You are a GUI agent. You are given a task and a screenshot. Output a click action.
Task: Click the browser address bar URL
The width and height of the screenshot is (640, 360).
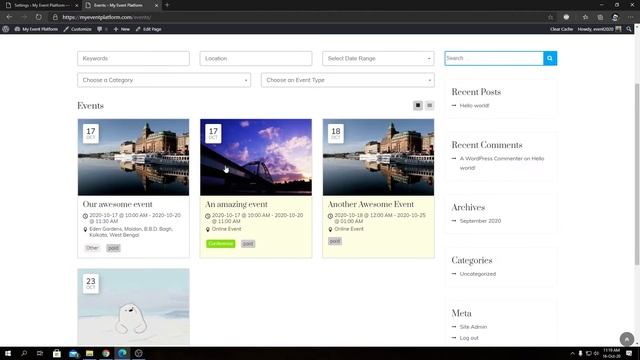(107, 17)
